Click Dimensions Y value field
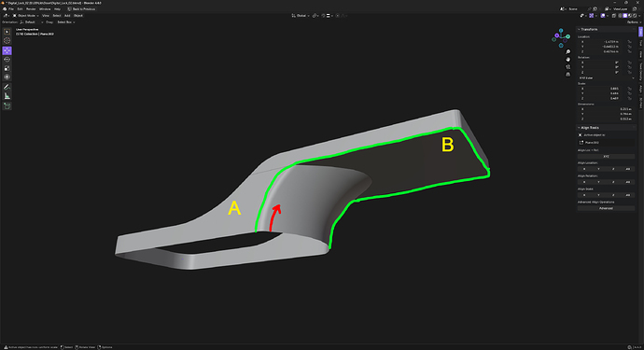644x350 pixels. pos(607,114)
